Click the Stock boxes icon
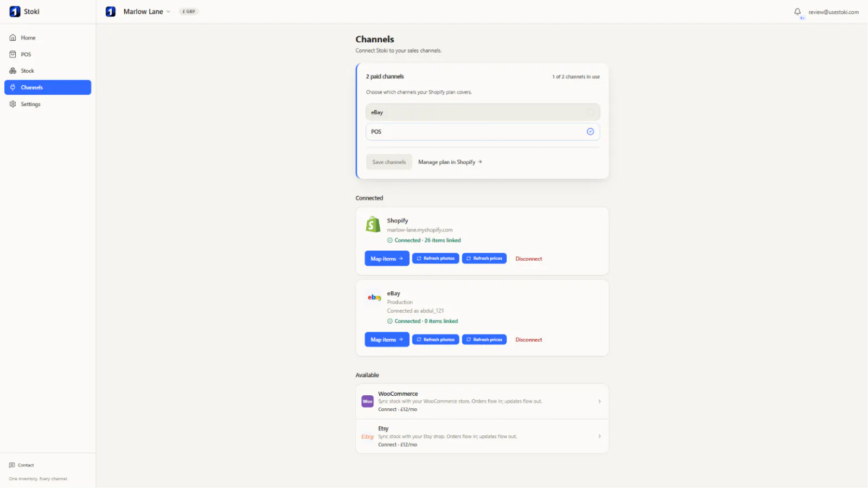The image size is (868, 488). pos(13,71)
